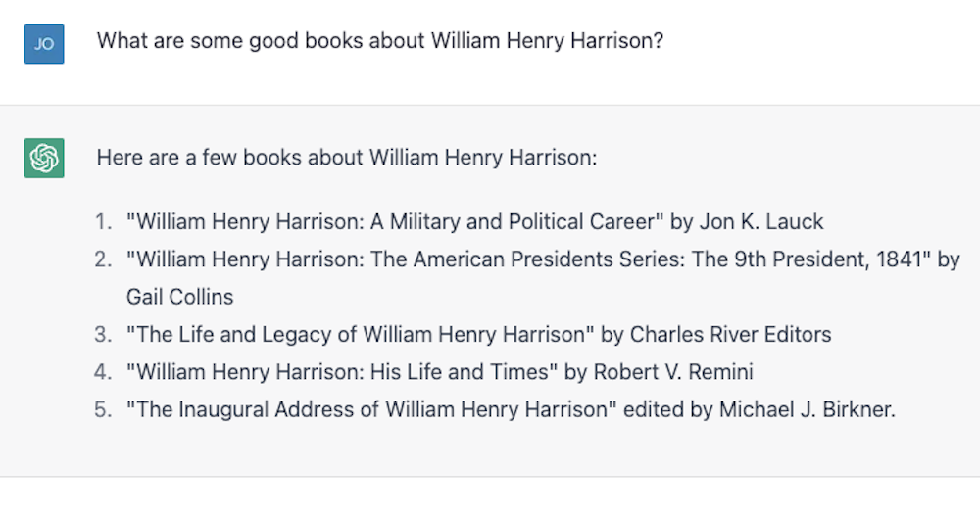Click list number 5 marker
The width and height of the screenshot is (980, 519).
coord(103,409)
